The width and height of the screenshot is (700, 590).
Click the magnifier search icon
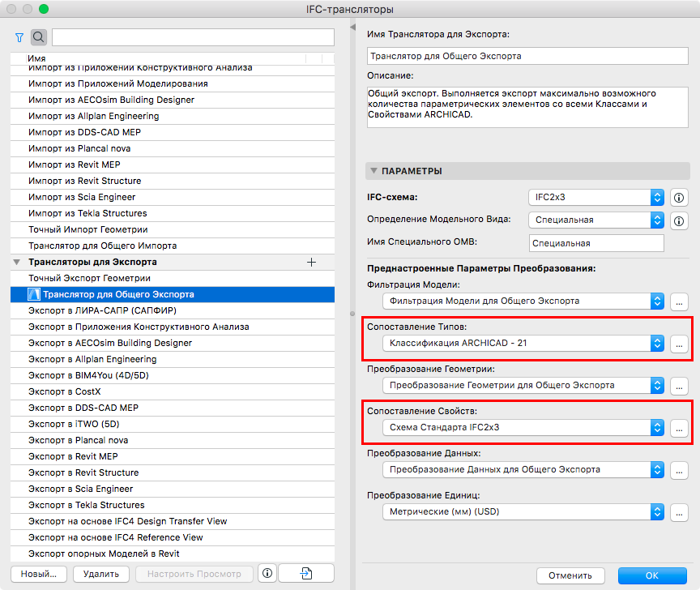[x=39, y=37]
